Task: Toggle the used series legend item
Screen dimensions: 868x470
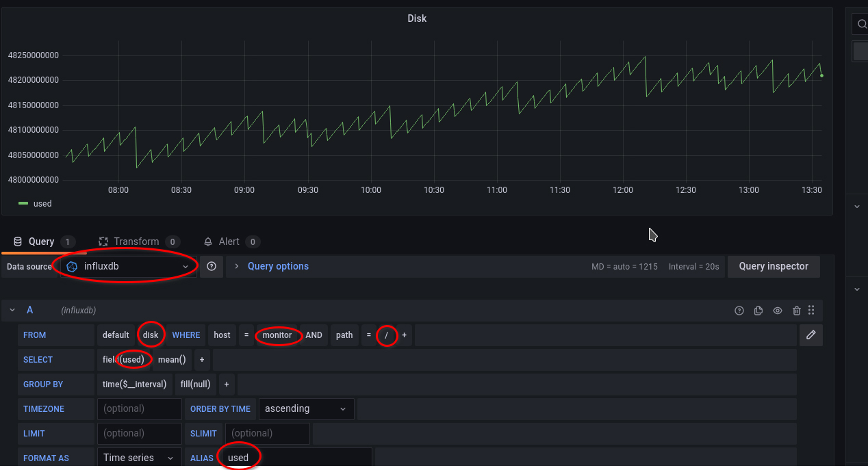Action: pyautogui.click(x=35, y=203)
